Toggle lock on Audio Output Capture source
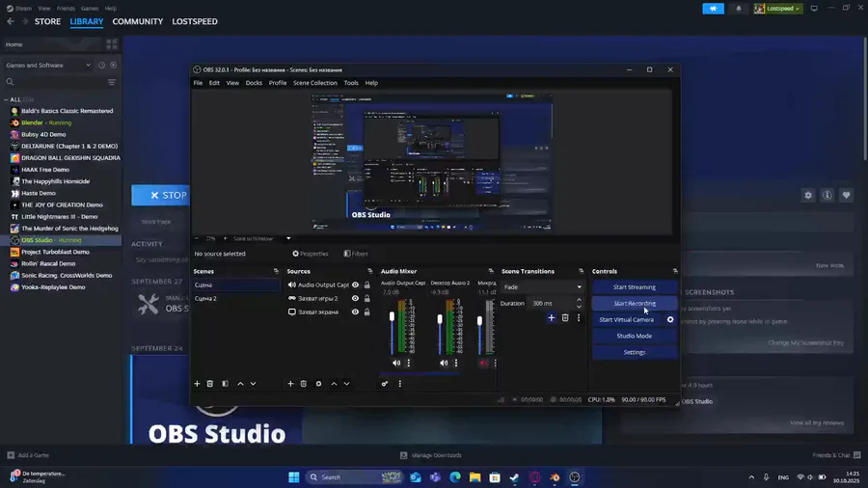This screenshot has height=488, width=868. 367,285
